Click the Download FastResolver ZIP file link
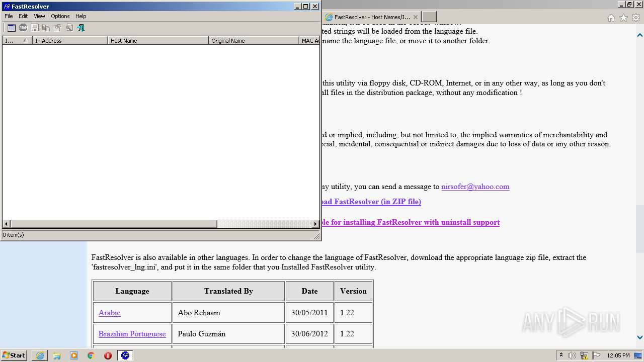Image resolution: width=644 pixels, height=362 pixels. [x=371, y=202]
